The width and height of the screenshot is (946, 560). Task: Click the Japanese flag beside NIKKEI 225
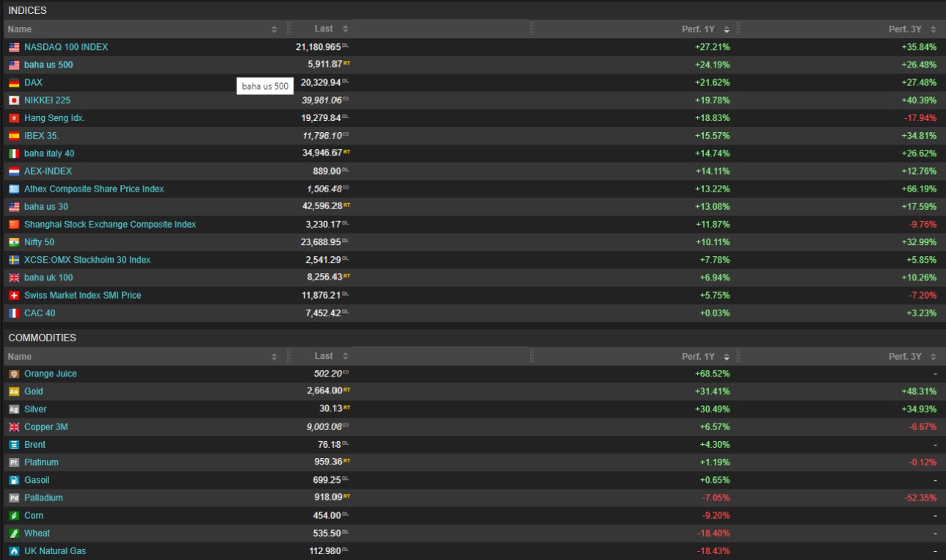(x=14, y=101)
